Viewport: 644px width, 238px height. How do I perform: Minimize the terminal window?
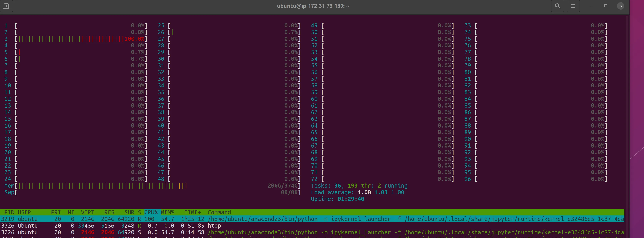click(x=591, y=6)
